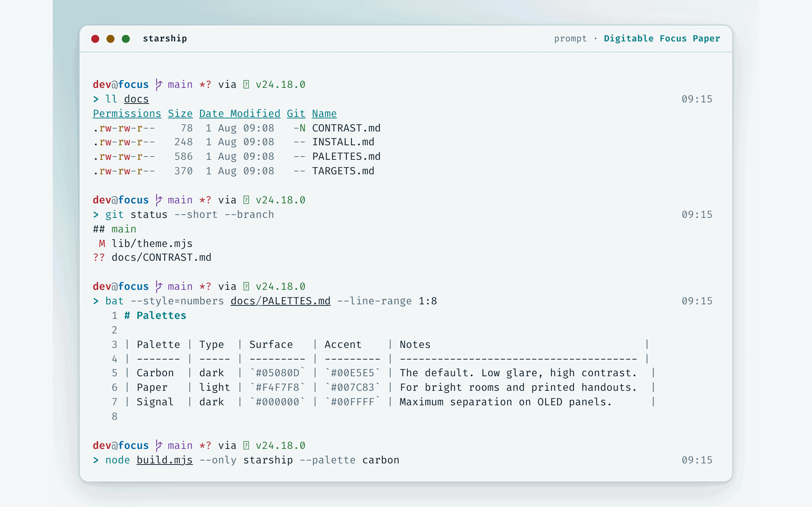Click the amber minimize dot in the title bar

point(110,39)
